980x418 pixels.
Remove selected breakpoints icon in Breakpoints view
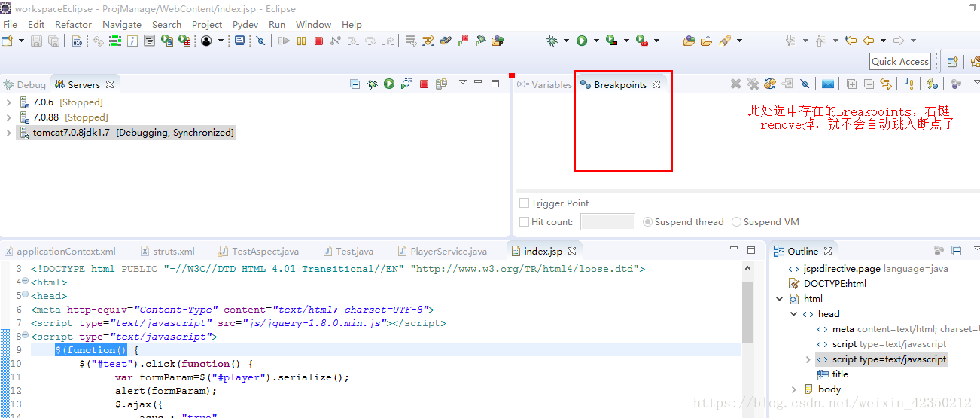[x=736, y=84]
